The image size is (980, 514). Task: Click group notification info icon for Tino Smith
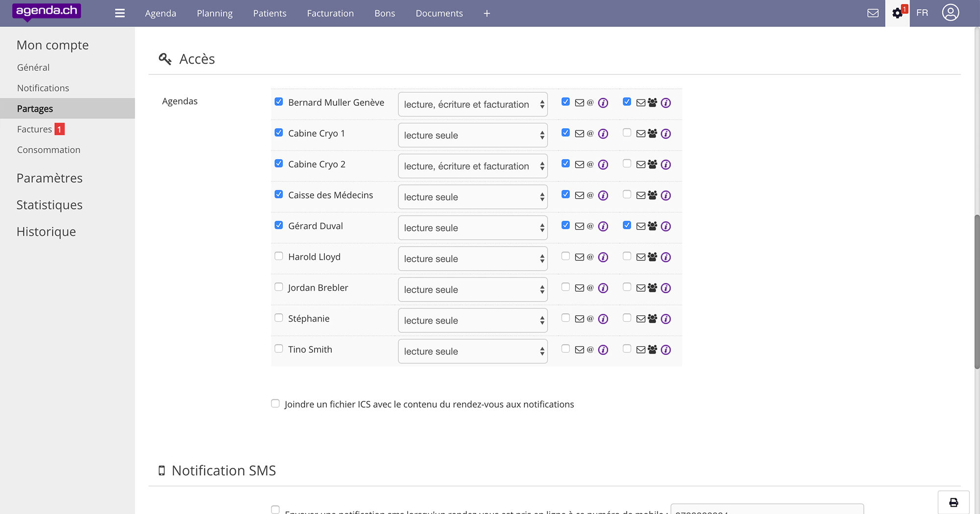pos(665,350)
